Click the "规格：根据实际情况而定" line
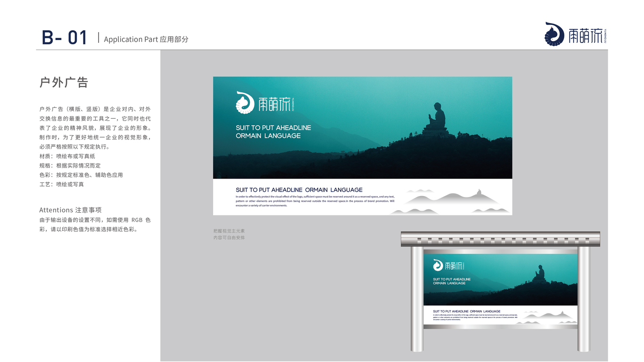The image size is (644, 362). point(70,165)
